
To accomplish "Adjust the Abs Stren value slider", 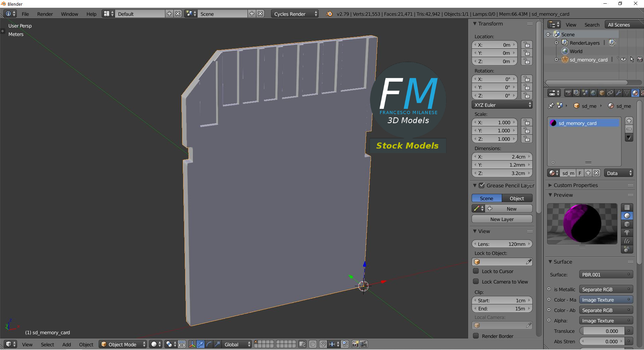I will (602, 341).
